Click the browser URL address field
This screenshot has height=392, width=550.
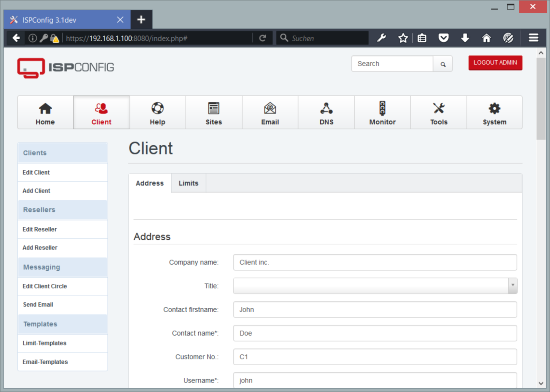158,38
